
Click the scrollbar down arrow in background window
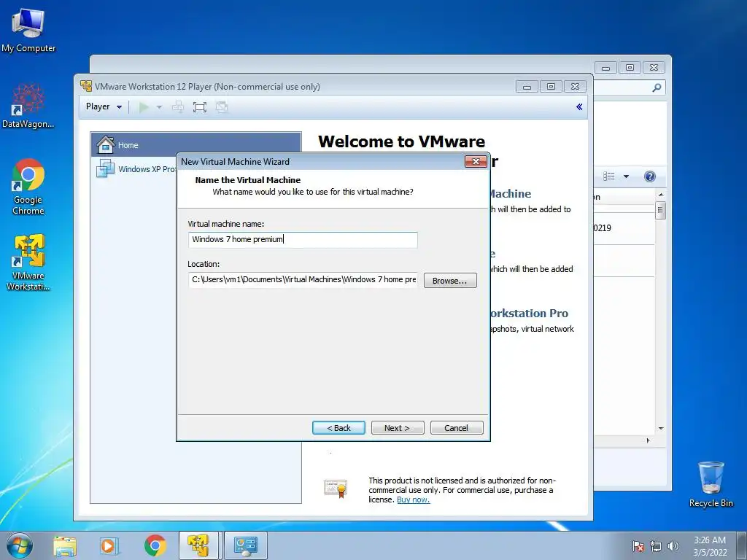click(661, 428)
